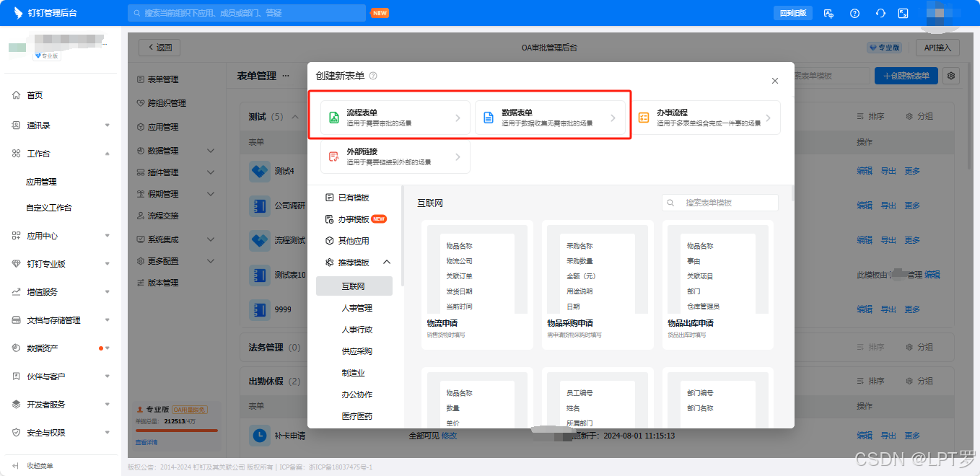Click the +创建新表单 button

[x=906, y=76]
